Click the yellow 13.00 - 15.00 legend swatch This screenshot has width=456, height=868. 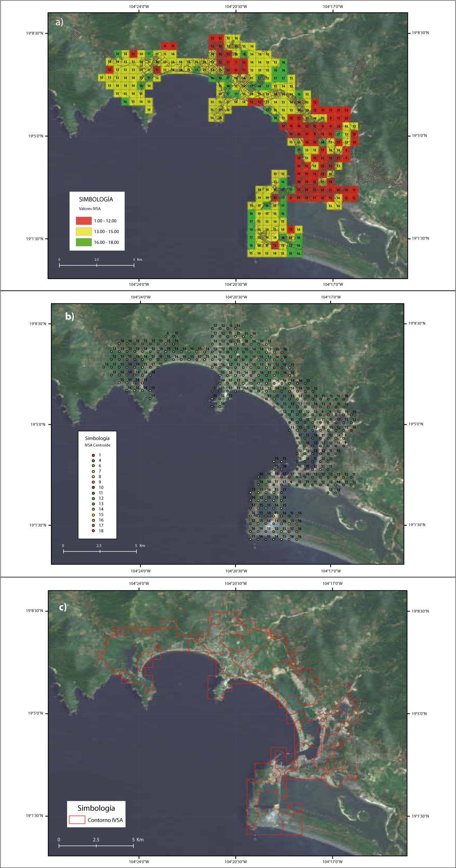[x=84, y=231]
